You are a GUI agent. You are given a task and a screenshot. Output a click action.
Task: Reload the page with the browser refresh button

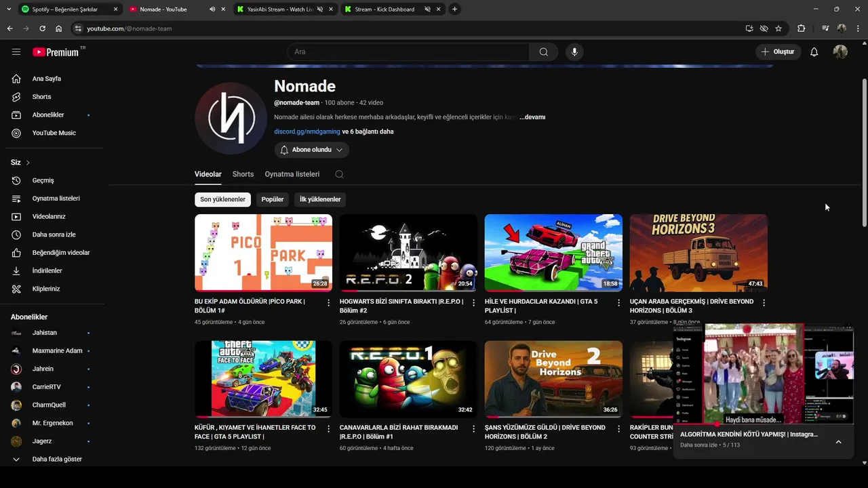(42, 28)
